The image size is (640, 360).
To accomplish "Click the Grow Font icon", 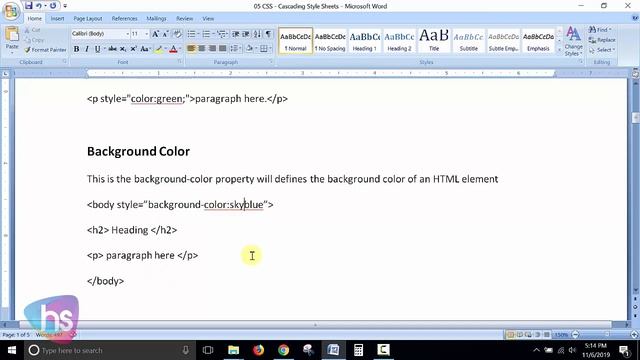I will click(x=155, y=34).
